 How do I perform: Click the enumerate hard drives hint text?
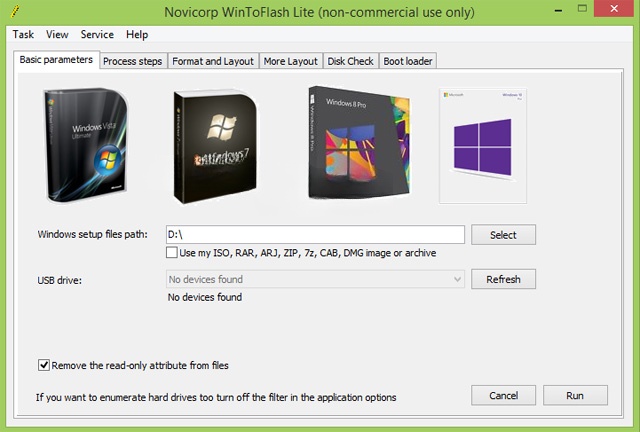click(x=216, y=397)
